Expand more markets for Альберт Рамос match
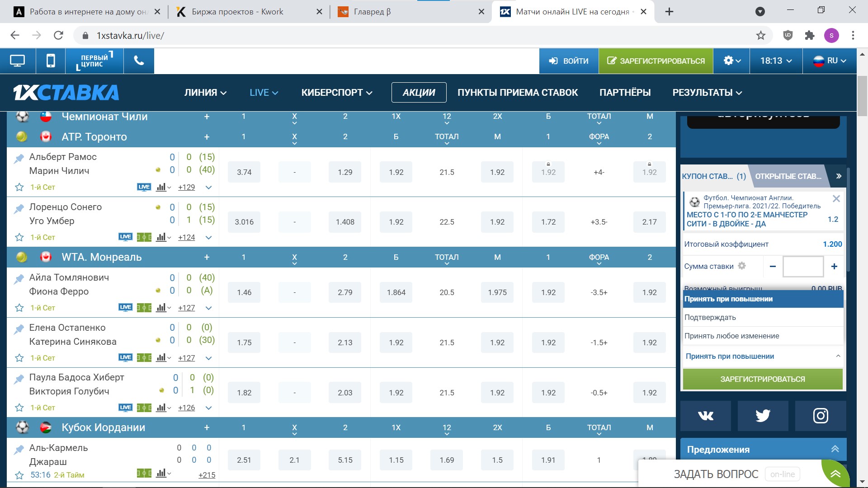Screen dimensions: 868x488 208,187
